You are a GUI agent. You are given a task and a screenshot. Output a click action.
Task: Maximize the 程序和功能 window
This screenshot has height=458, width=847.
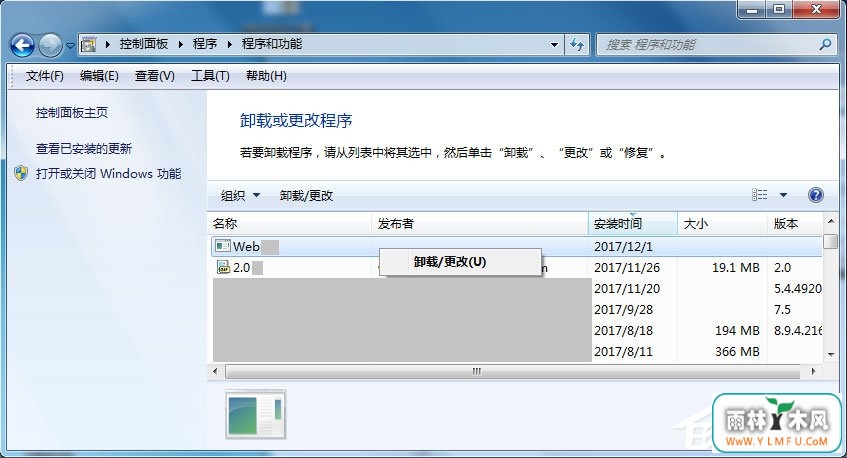[x=779, y=9]
